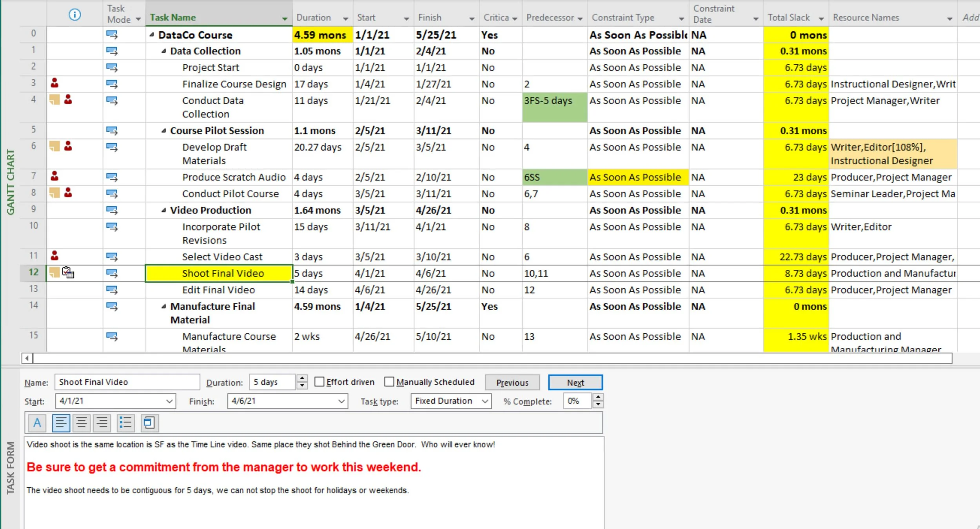980x529 pixels.
Task: Select the 6SS predecessor cell
Action: (555, 177)
